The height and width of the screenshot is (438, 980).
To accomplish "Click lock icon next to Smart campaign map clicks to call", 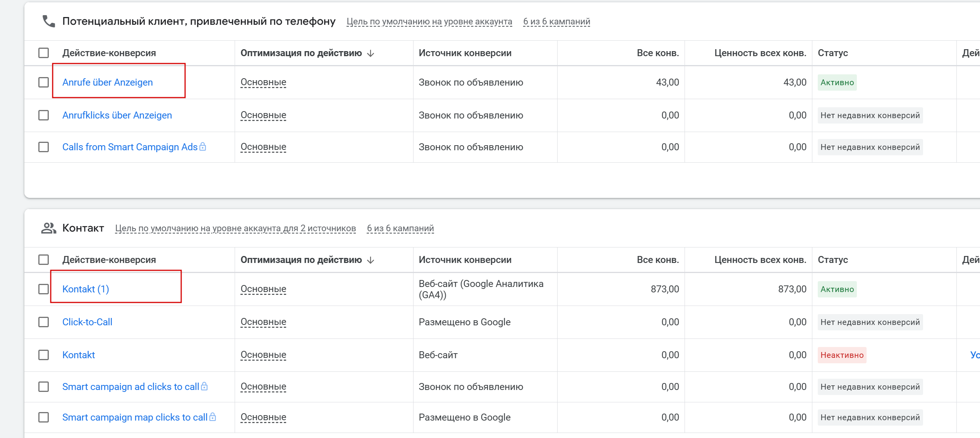I will (213, 417).
